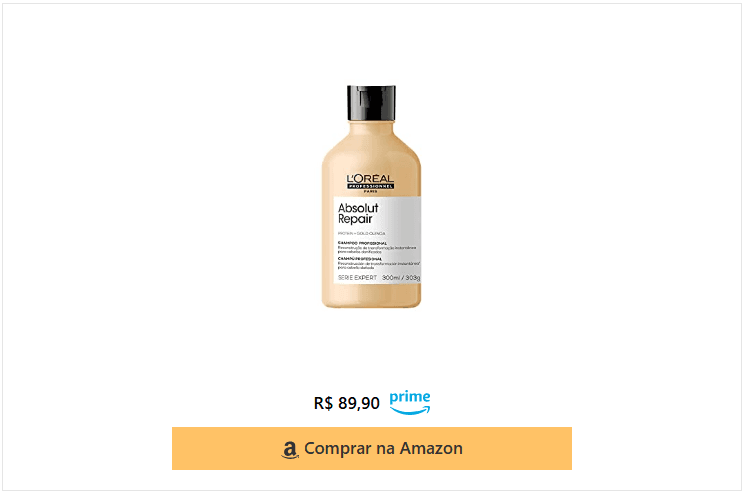Click the 'Absolut Repair' product name
Screen dimensions: 744x493
tap(358, 213)
